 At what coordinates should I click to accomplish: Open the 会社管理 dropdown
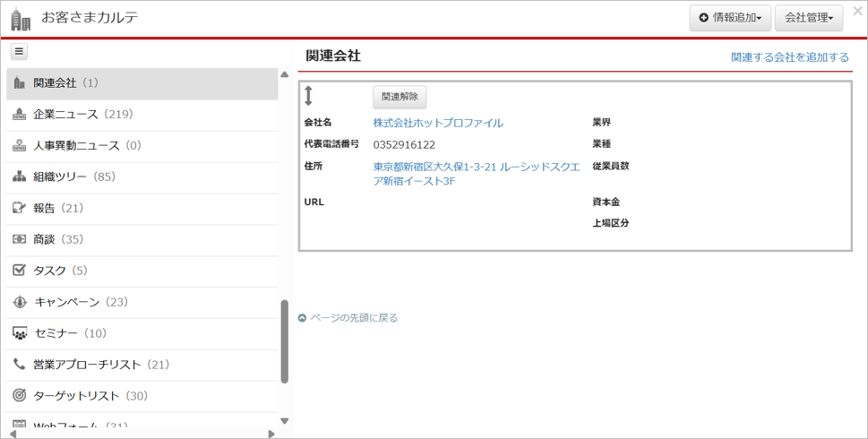[x=809, y=18]
